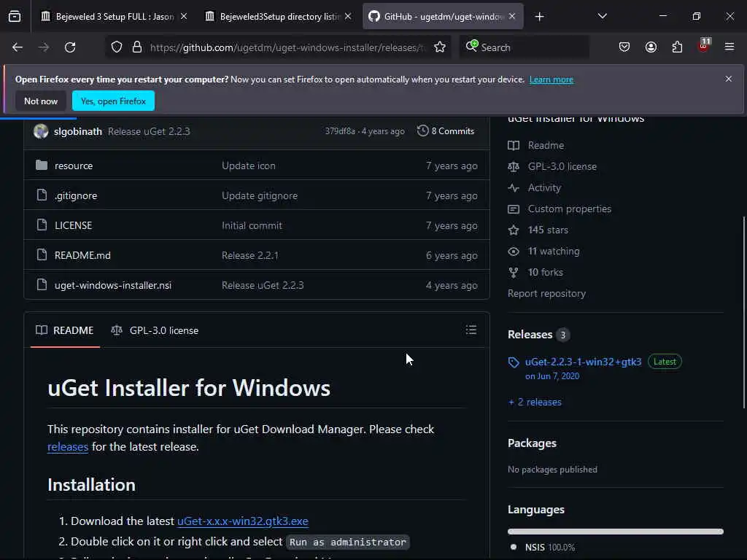Close the Bejeweled3Setup directory listing tab
This screenshot has height=560, width=747.
pos(348,17)
